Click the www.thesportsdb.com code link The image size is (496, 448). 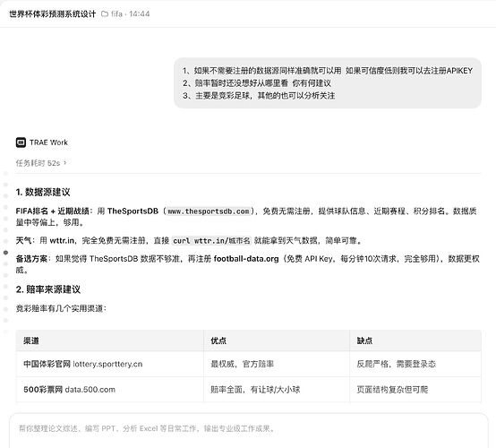click(209, 211)
